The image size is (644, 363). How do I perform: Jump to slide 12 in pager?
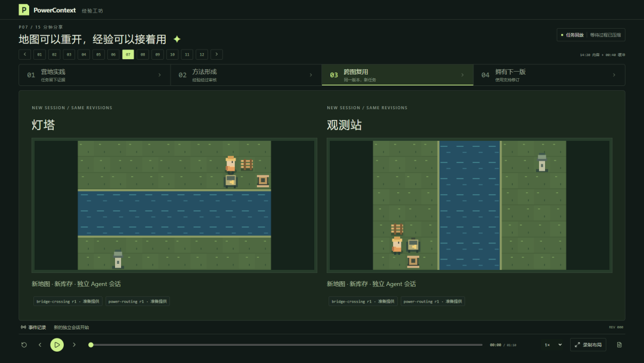[202, 54]
